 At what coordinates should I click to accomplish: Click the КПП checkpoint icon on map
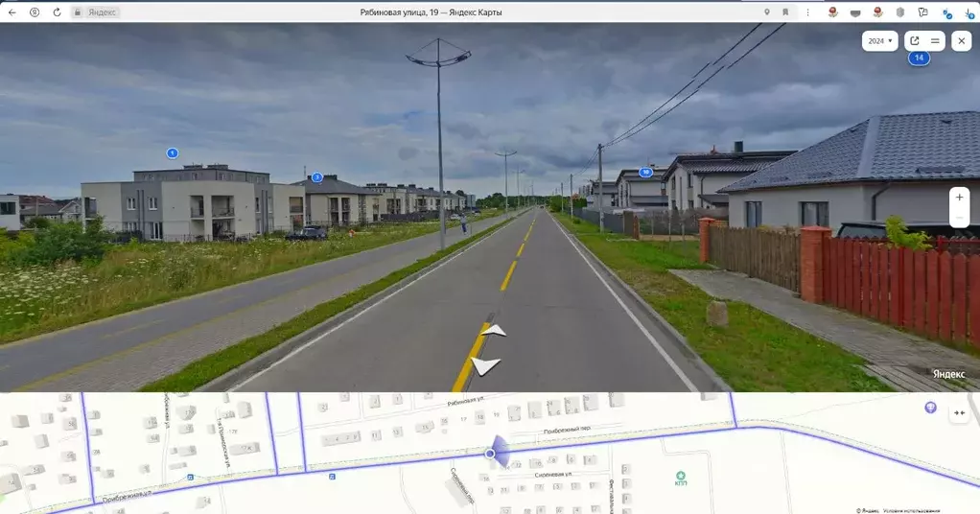click(681, 476)
